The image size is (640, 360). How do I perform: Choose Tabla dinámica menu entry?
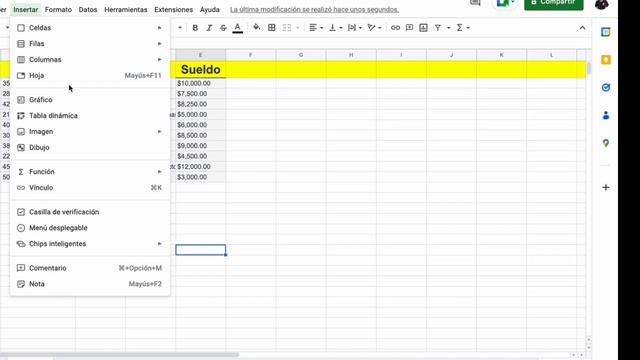click(90, 116)
